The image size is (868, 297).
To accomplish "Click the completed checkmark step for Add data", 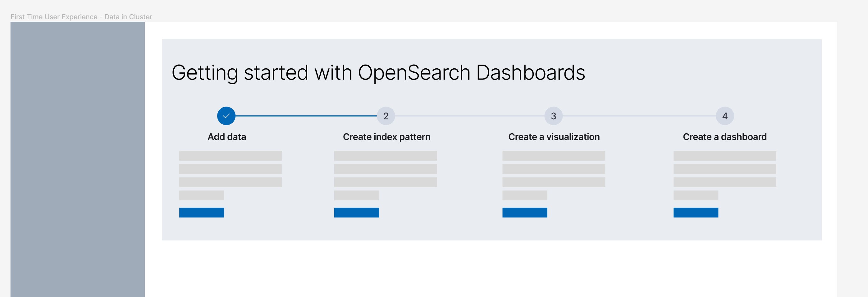I will 226,116.
